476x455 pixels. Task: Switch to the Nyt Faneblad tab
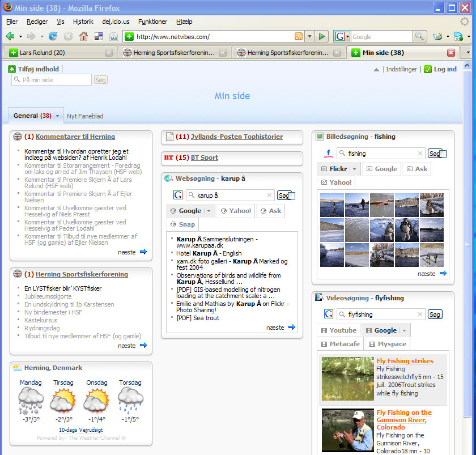[x=85, y=116]
